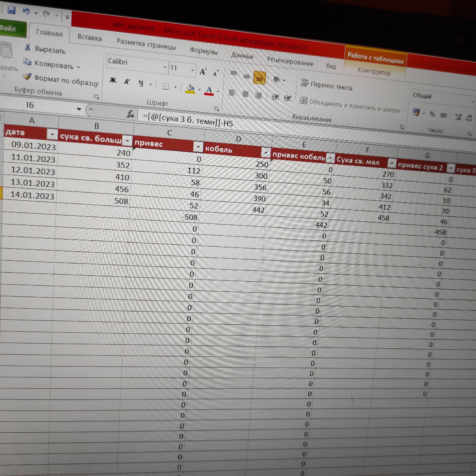Screen dimensions: 476x476
Task: Open Шрифт group dialog launcher
Action: (x=217, y=109)
